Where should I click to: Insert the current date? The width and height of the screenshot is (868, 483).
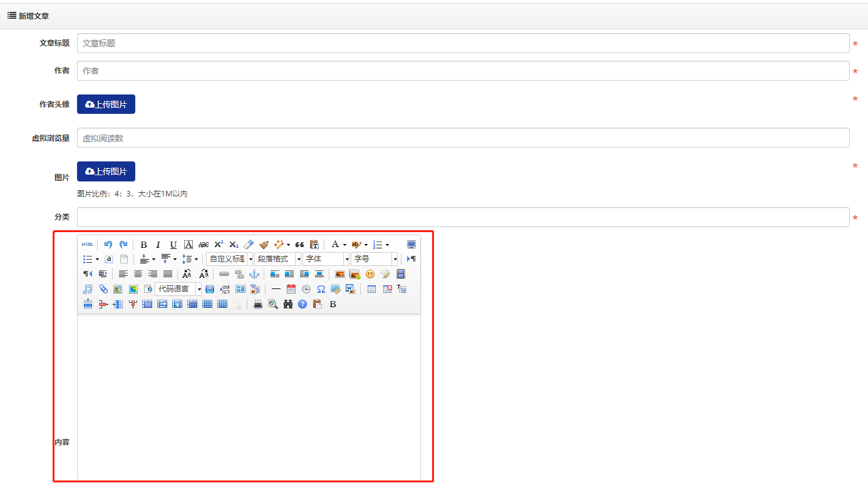(x=291, y=288)
